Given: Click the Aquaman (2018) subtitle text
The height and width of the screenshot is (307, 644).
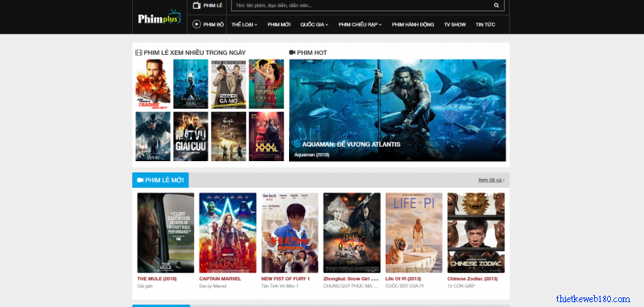Looking at the screenshot, I should pos(312,155).
